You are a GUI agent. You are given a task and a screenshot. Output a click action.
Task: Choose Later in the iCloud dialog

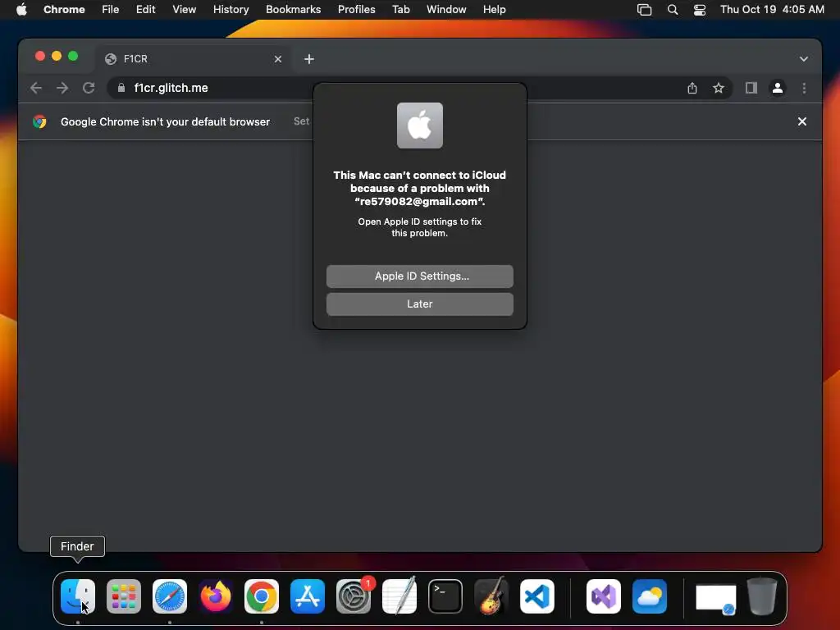tap(420, 304)
